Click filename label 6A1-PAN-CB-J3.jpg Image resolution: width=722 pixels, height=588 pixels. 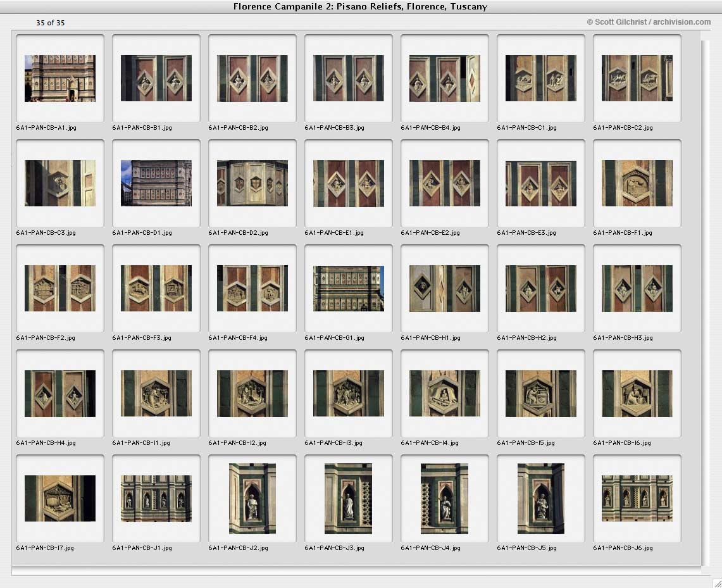pyautogui.click(x=334, y=547)
